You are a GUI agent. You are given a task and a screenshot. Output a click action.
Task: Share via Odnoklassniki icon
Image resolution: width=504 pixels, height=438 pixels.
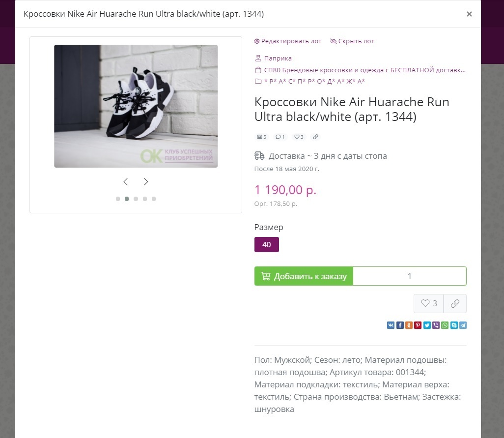[x=409, y=325]
